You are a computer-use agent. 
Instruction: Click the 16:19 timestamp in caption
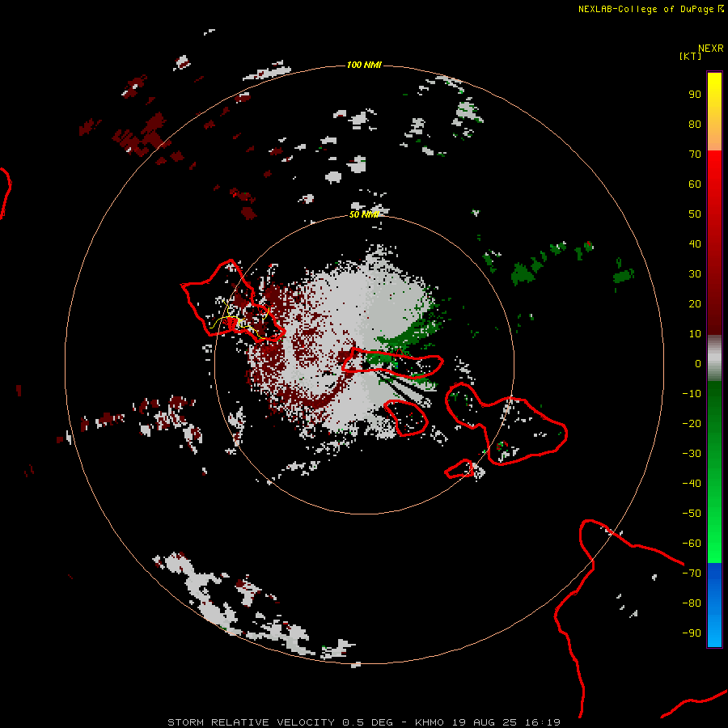click(543, 722)
